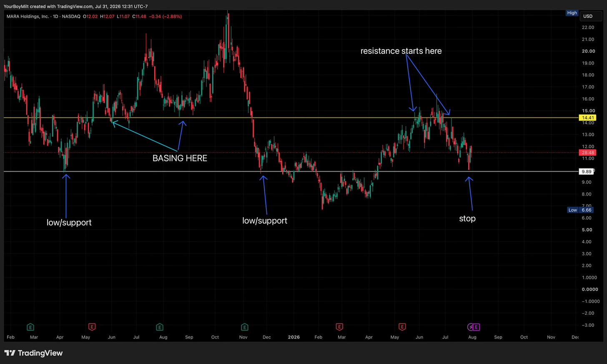Click the low value L11.07
The width and height of the screenshot is (607, 364).
[x=123, y=16]
